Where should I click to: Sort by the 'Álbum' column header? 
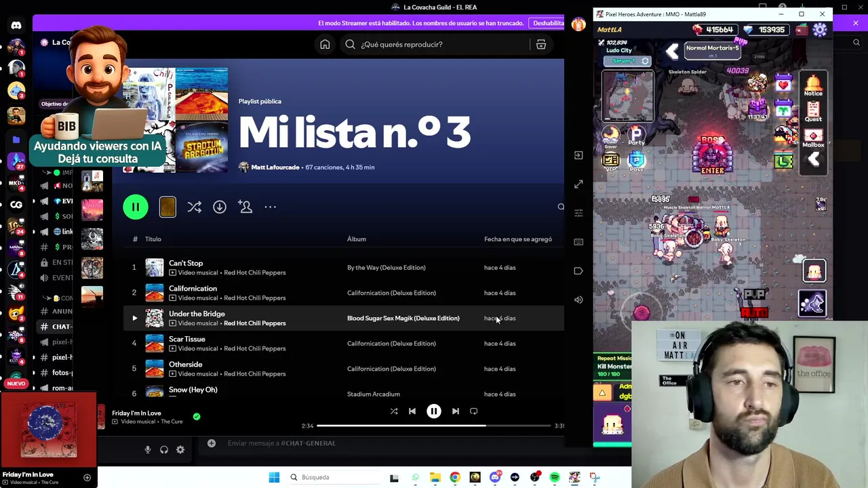tap(357, 239)
